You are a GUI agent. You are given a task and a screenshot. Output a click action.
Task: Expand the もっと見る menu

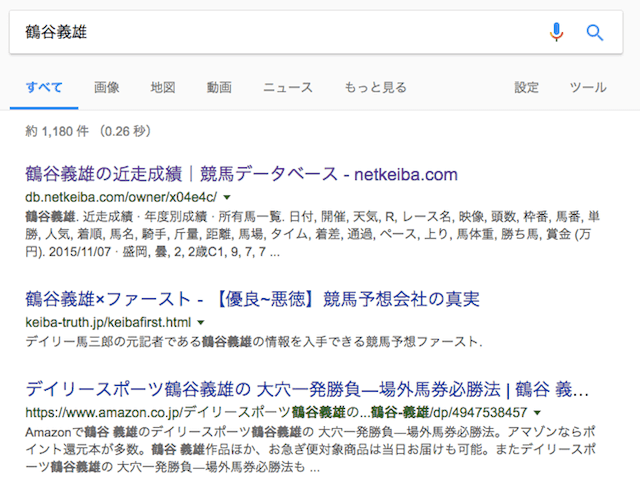tap(376, 87)
